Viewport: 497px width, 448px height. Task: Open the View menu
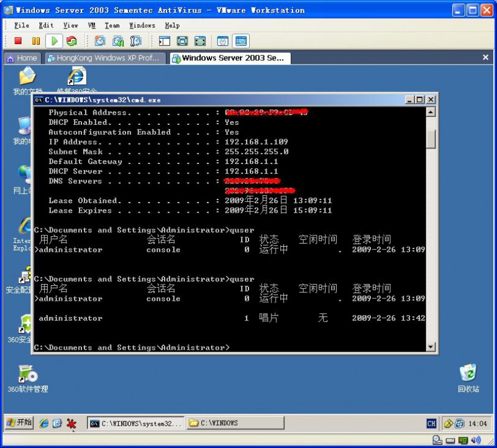pyautogui.click(x=70, y=25)
